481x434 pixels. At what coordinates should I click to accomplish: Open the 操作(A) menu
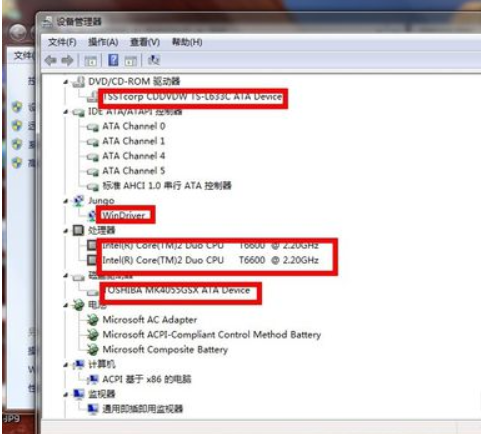tap(103, 42)
